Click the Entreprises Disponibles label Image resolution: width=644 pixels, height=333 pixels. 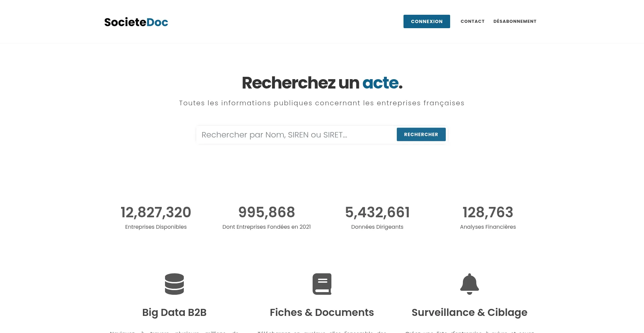tap(156, 227)
